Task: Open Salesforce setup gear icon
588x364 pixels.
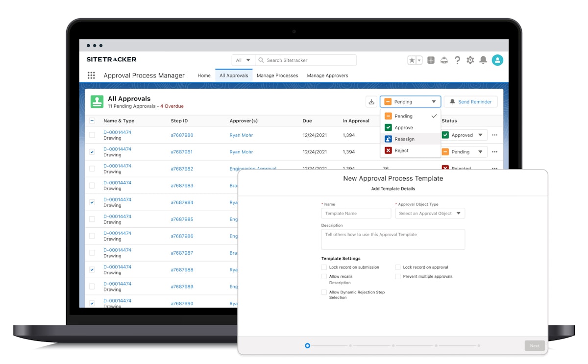Action: tap(470, 60)
